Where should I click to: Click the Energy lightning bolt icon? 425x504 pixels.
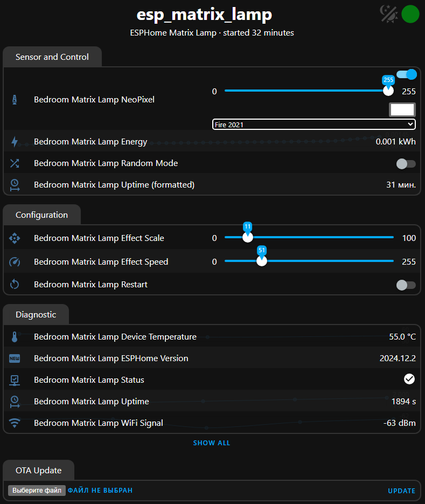tap(15, 142)
